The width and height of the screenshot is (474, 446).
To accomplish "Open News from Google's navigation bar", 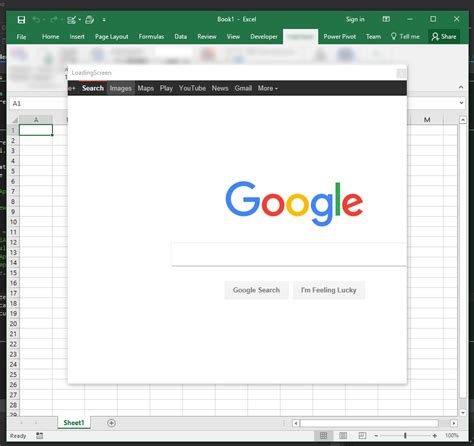I will tap(220, 88).
